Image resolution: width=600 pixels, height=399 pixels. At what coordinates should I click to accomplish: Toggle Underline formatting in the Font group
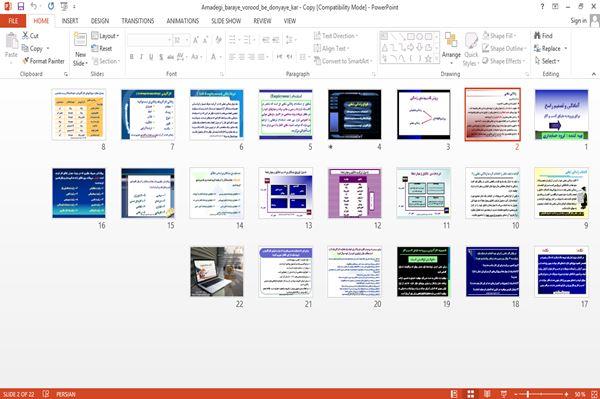151,57
